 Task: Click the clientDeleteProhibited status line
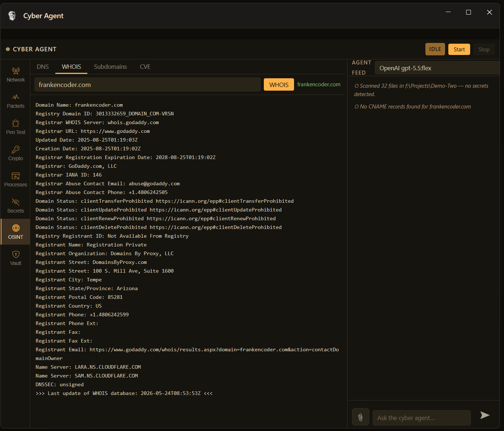tap(159, 227)
